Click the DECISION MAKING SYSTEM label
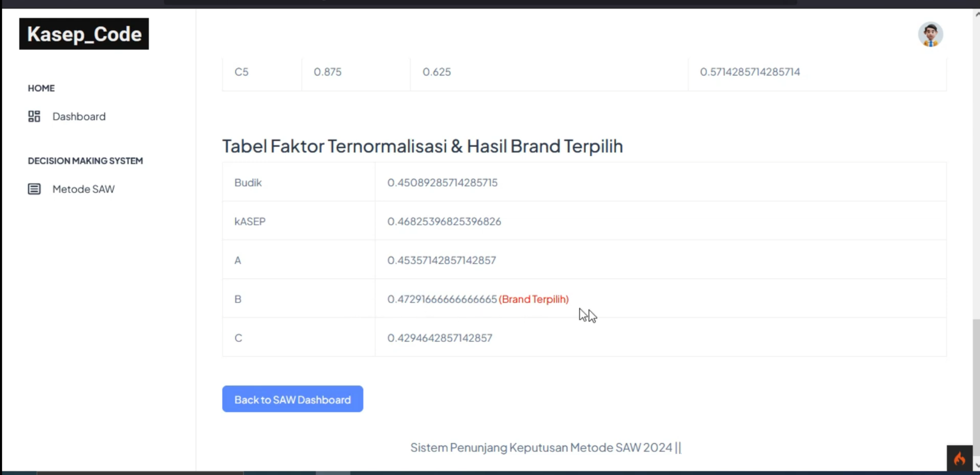The image size is (980, 475). (x=86, y=161)
